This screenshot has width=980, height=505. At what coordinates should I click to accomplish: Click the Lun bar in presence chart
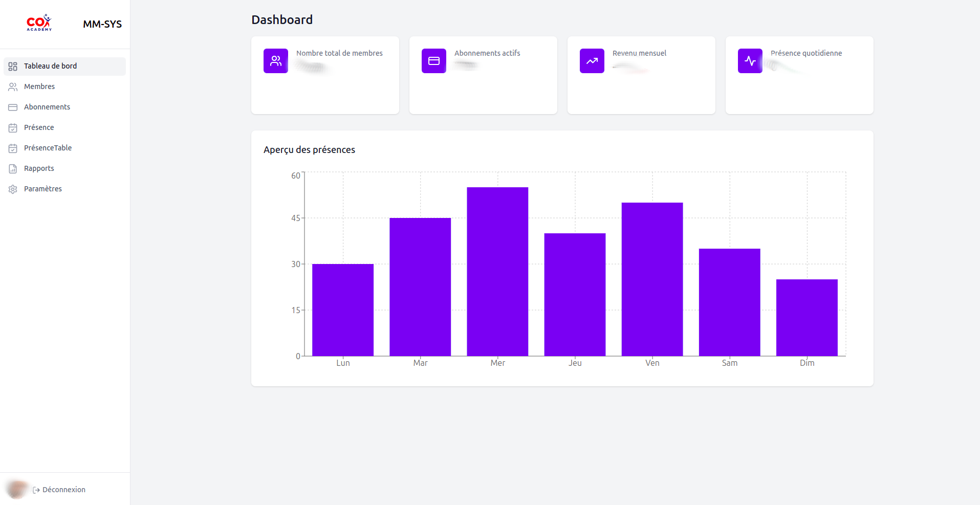343,310
